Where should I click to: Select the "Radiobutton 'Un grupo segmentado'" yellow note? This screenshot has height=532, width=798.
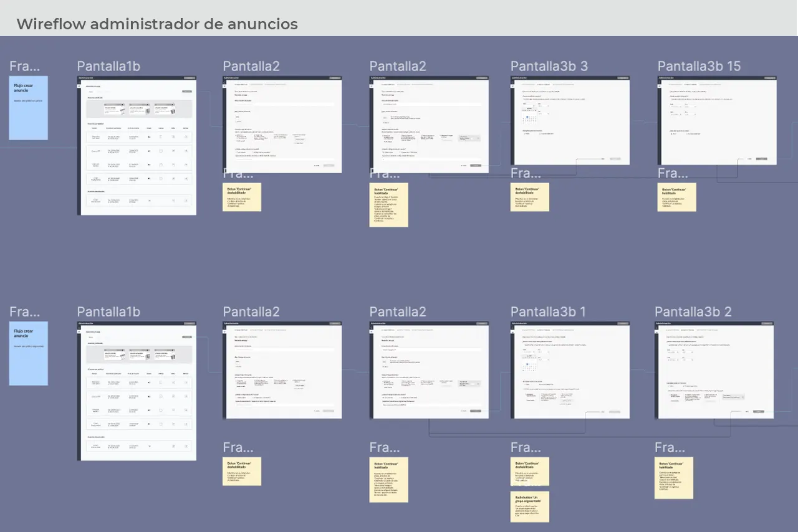[x=530, y=506]
